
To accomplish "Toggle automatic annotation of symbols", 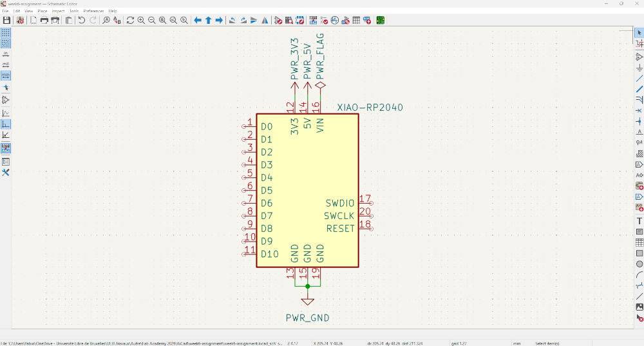I will click(x=6, y=148).
